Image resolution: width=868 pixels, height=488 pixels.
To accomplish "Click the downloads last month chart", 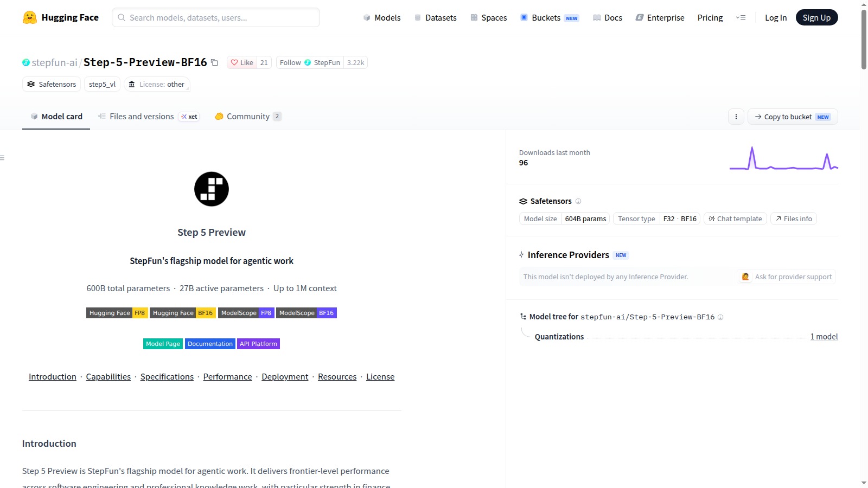I will point(784,158).
